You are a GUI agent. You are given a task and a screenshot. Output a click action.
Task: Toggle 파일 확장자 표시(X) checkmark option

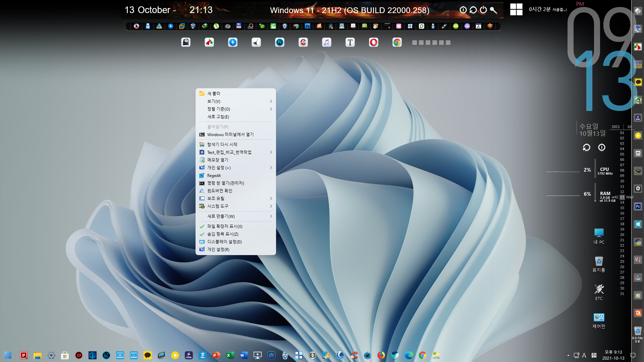(x=236, y=226)
